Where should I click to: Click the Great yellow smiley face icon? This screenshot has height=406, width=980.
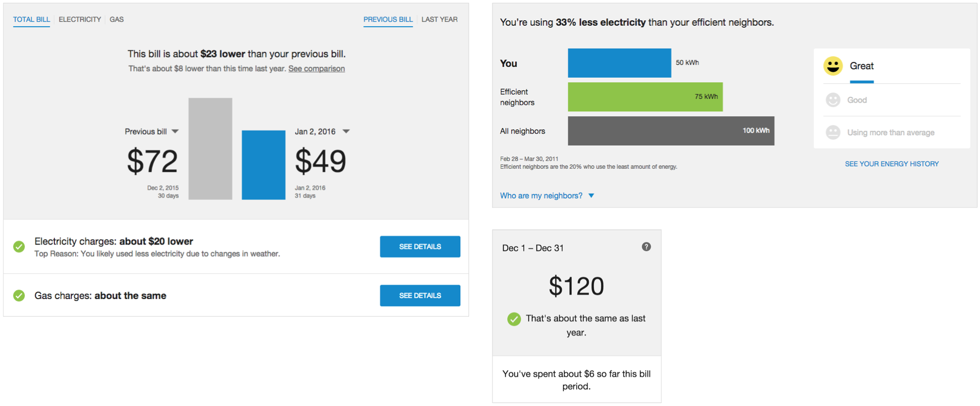(x=833, y=66)
